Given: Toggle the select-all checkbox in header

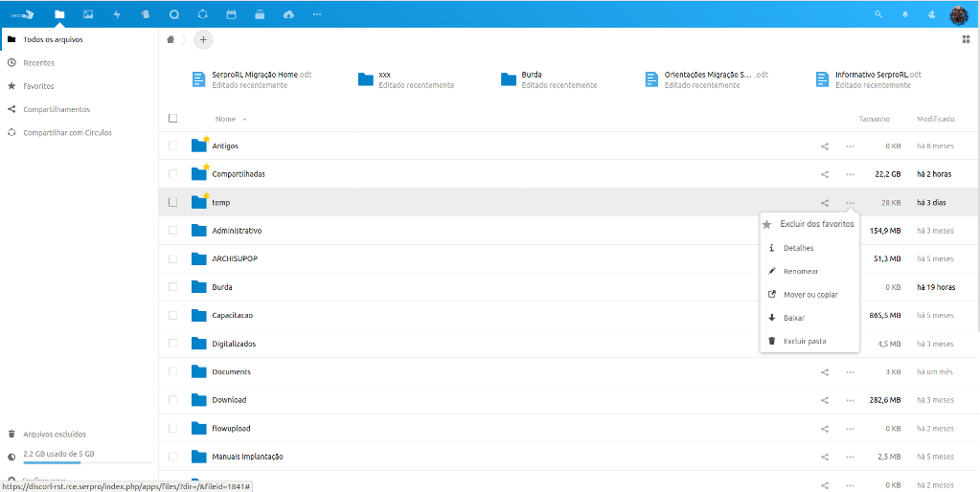Looking at the screenshot, I should (x=173, y=119).
